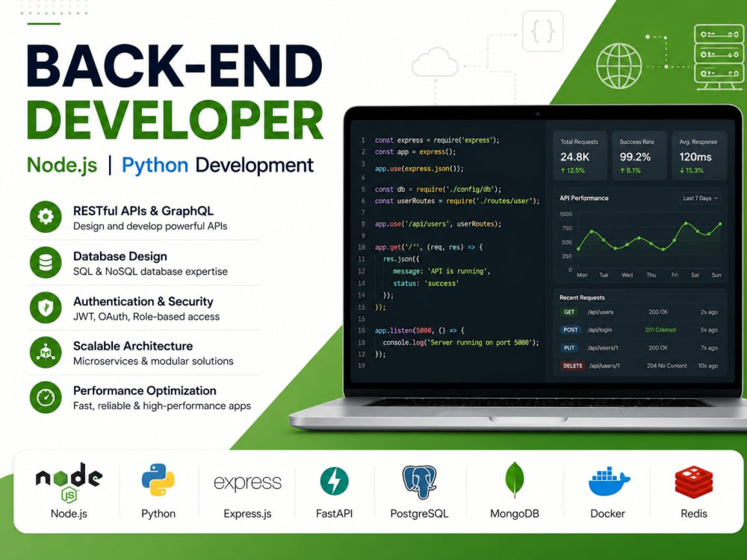Click the Database Design heading
The height and width of the screenshot is (560, 747).
click(120, 256)
